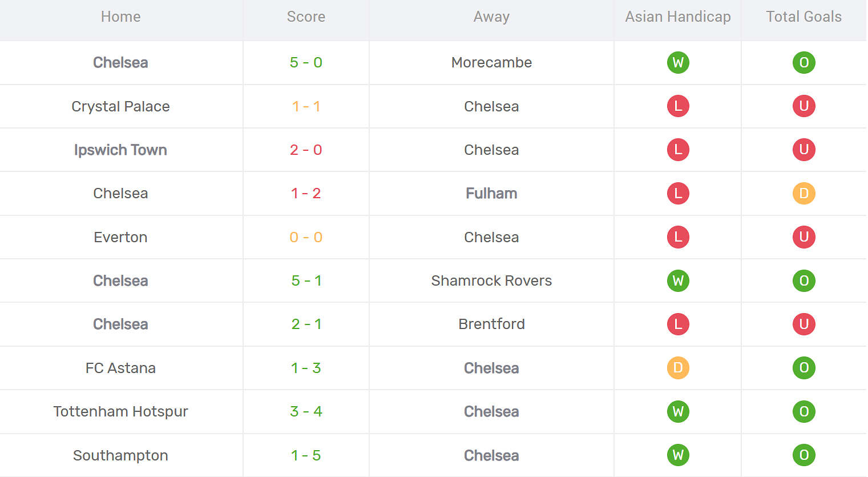Open the Shamrock Rovers team link
This screenshot has width=868, height=477.
491,280
